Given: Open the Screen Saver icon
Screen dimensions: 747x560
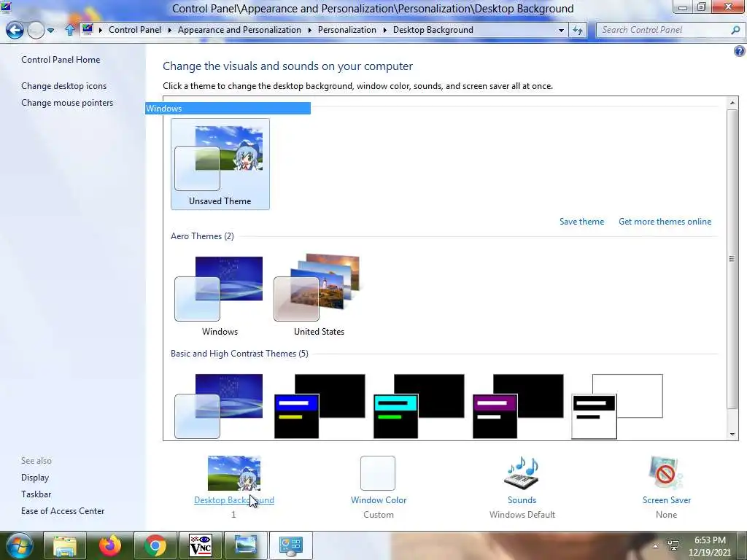Looking at the screenshot, I should (x=666, y=472).
